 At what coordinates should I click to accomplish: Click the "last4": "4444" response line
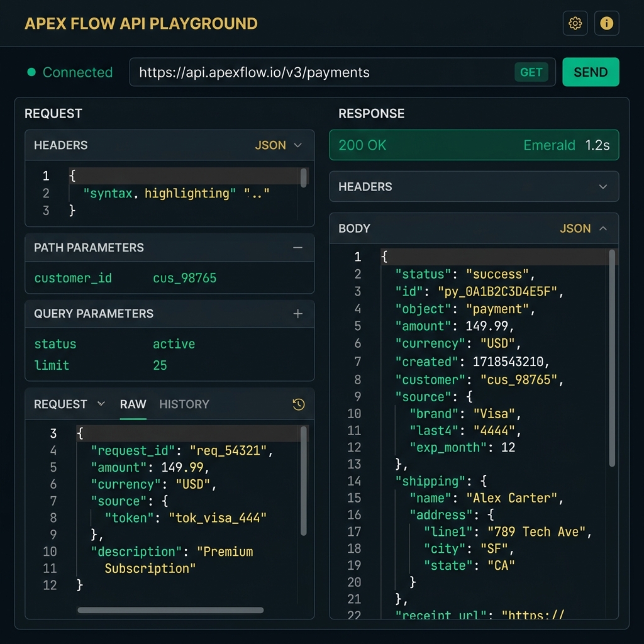point(465,430)
